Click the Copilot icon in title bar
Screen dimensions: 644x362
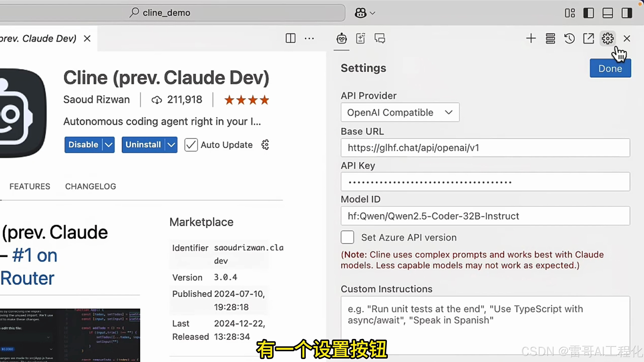pos(360,13)
